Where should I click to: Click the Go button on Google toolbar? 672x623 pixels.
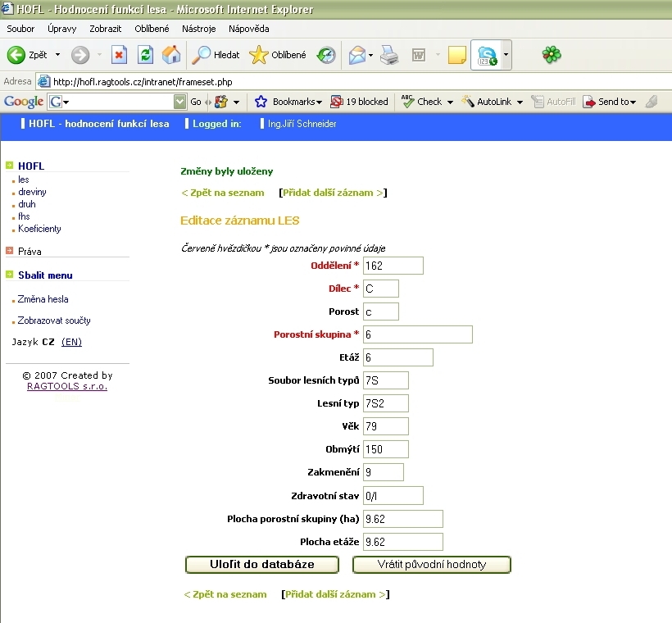click(x=196, y=102)
